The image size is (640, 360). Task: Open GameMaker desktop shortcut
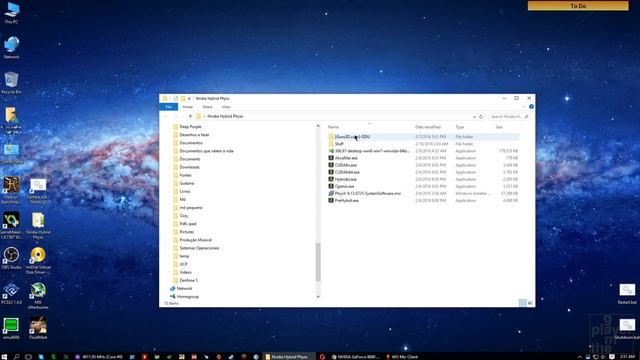[11, 225]
